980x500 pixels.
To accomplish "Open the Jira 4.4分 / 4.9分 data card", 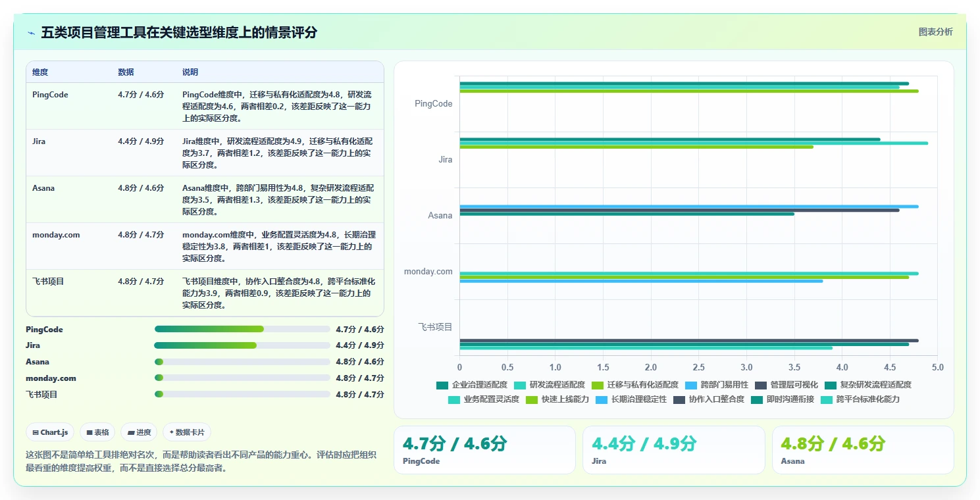I will (673, 450).
